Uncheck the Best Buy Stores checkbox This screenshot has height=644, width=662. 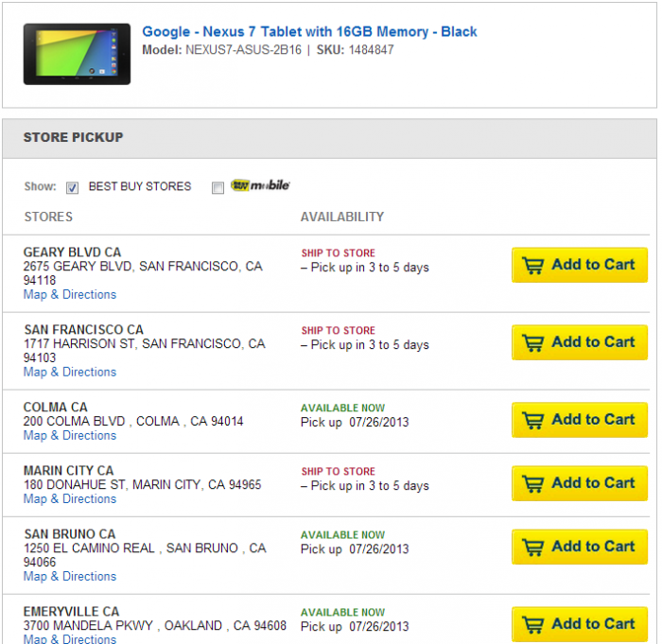pos(72,187)
